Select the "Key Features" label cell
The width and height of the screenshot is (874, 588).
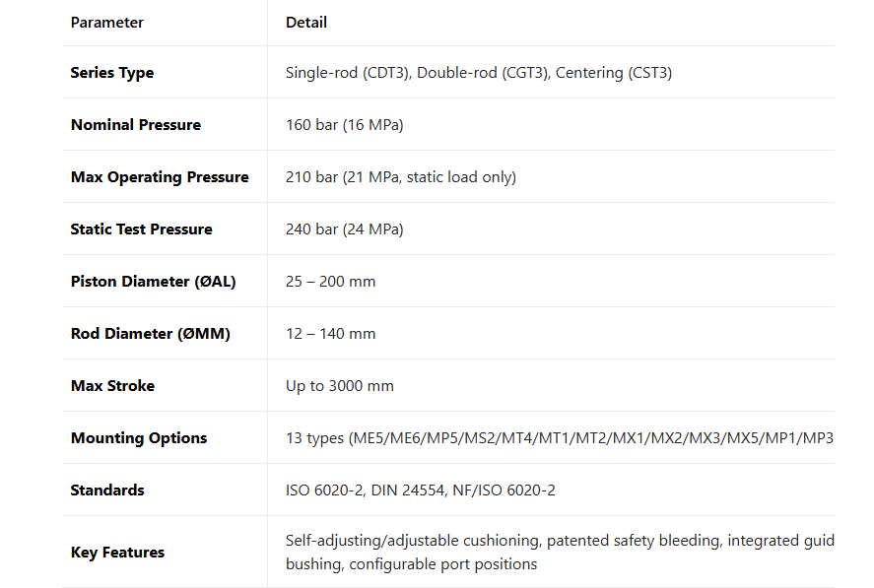tap(117, 553)
